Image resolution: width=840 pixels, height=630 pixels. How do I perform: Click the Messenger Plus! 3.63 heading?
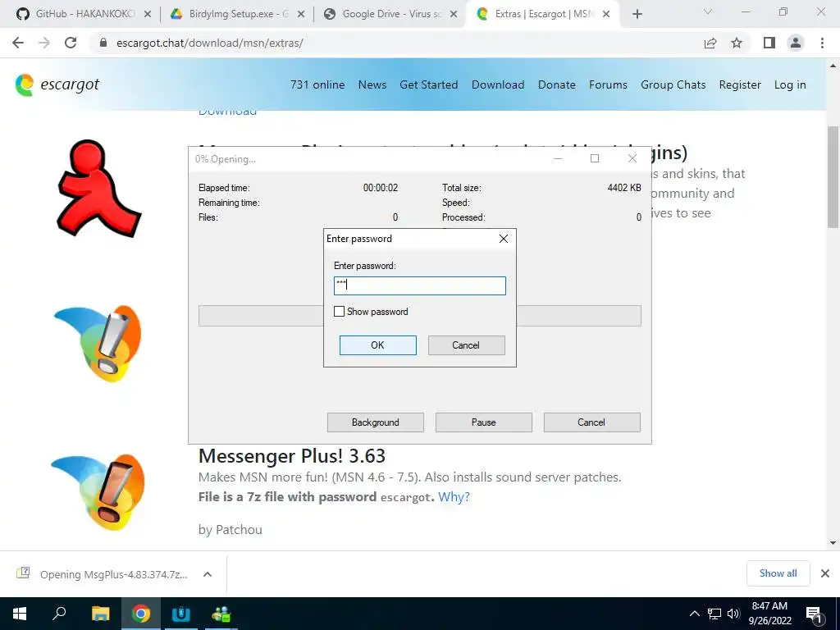tap(291, 456)
